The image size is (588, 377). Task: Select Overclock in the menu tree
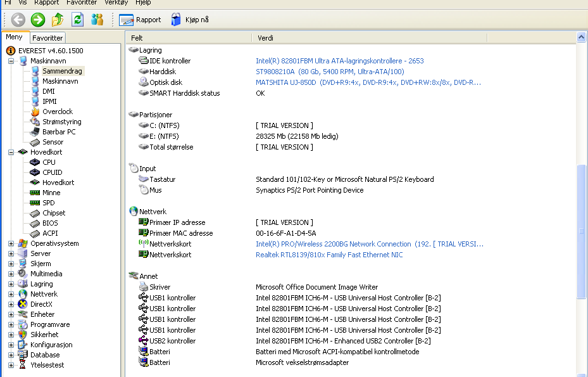(57, 112)
